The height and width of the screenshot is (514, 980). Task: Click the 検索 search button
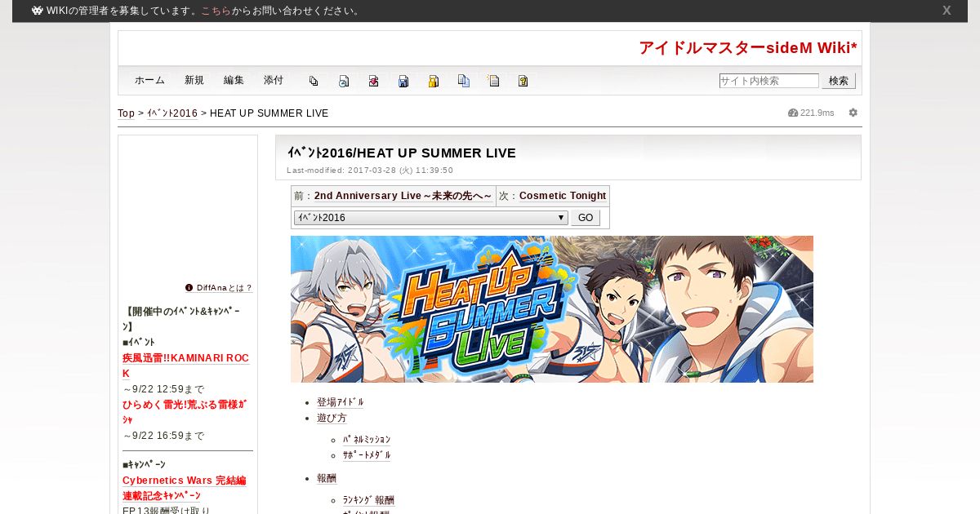pos(839,81)
